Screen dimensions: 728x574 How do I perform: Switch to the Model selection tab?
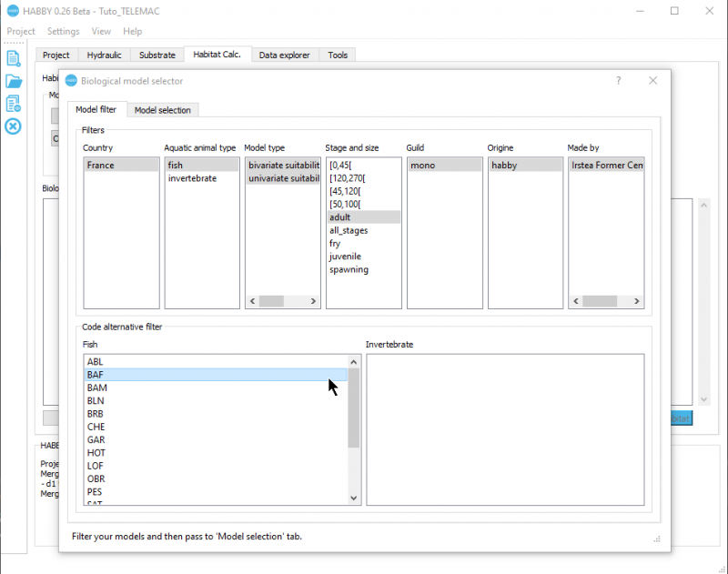click(x=162, y=110)
